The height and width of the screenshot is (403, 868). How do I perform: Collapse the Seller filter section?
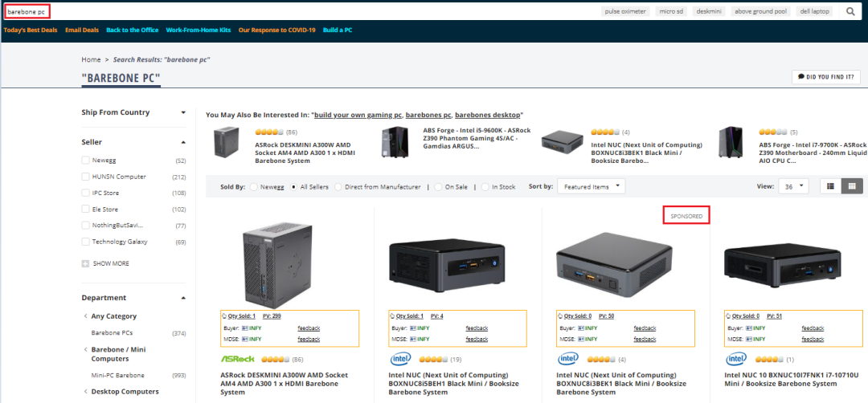(183, 143)
